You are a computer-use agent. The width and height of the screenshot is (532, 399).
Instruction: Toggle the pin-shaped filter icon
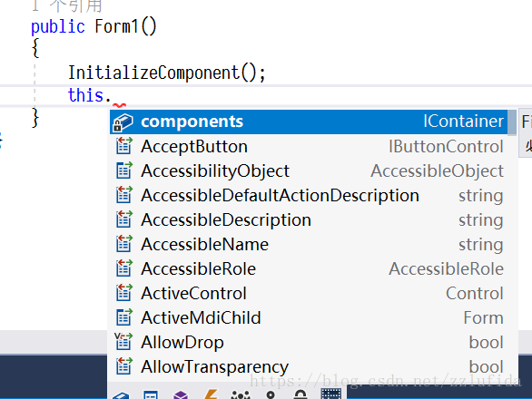[271, 395]
